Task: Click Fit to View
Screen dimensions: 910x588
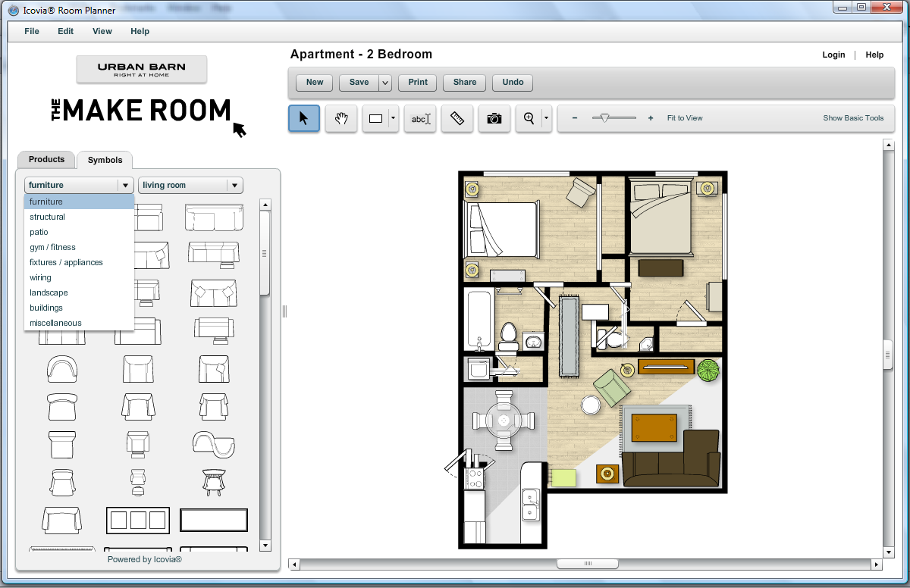Action: click(x=685, y=118)
